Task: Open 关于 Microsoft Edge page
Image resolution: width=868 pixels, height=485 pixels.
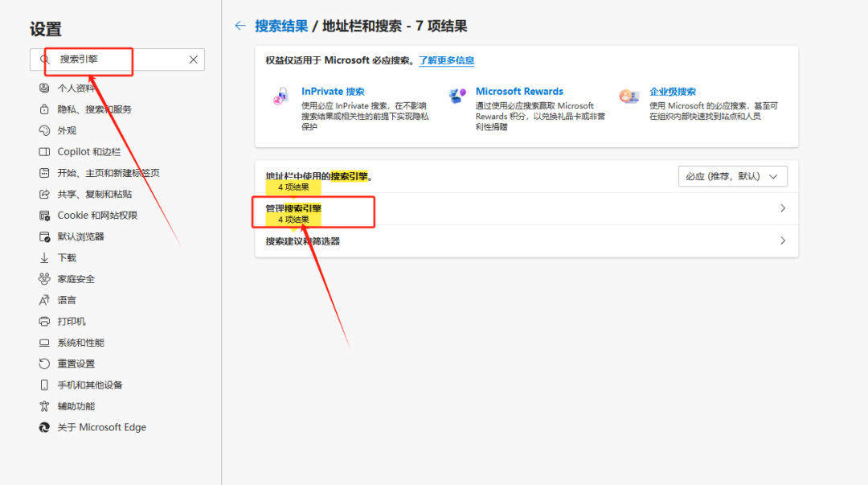Action: coord(102,427)
